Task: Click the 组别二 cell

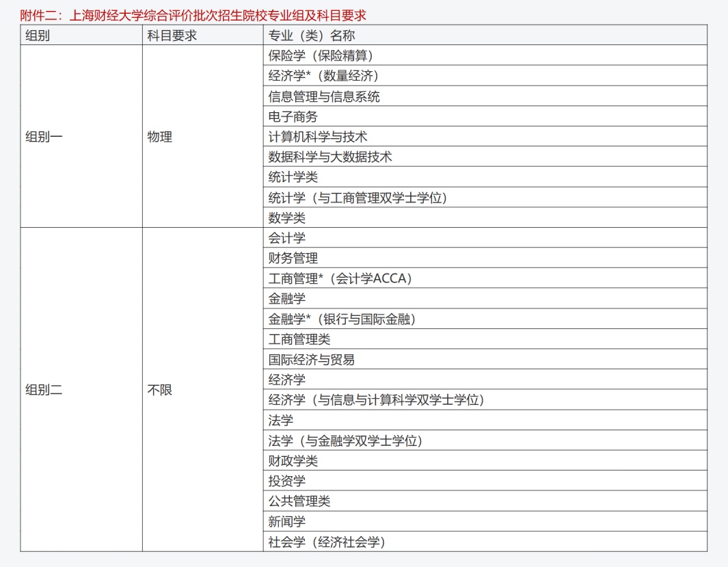Action: [x=81, y=390]
